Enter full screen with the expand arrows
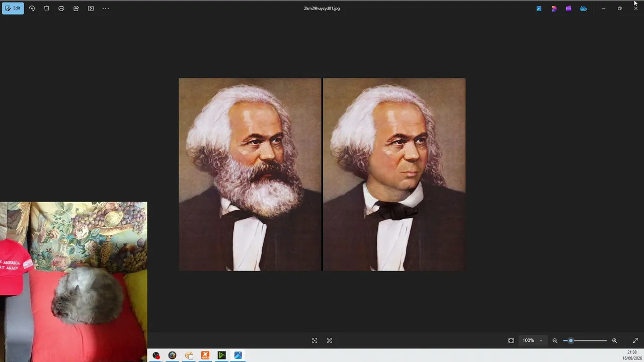Image resolution: width=644 pixels, height=362 pixels. (635, 340)
